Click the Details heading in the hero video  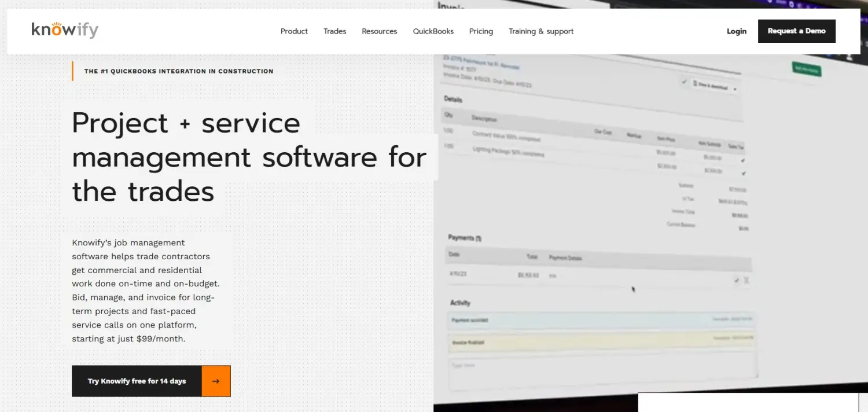[x=453, y=99]
